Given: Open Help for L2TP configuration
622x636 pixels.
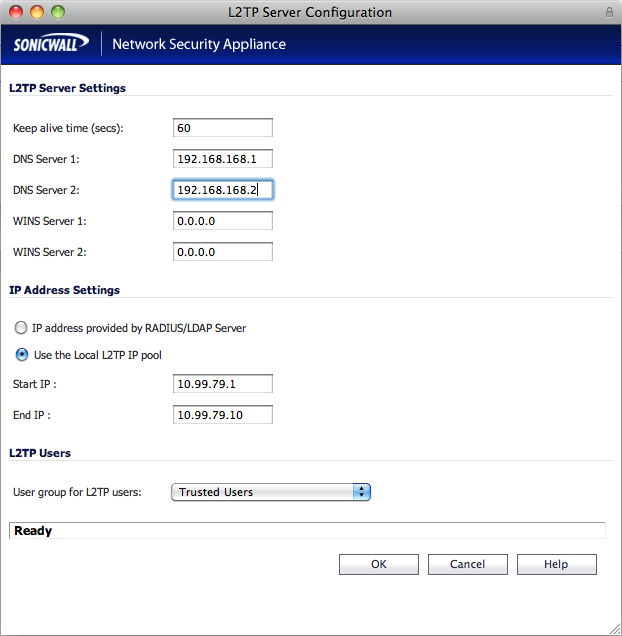Looking at the screenshot, I should point(556,564).
